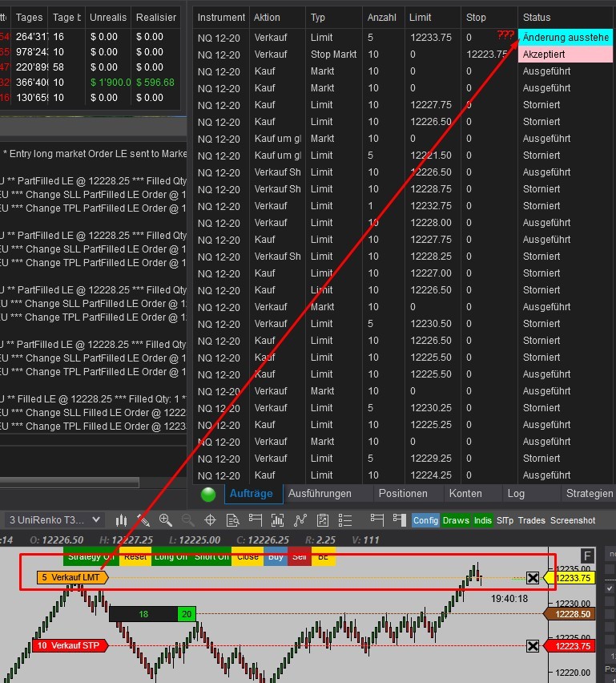The width and height of the screenshot is (616, 683).
Task: Click the filled flag icon left of Config
Action: (x=399, y=519)
